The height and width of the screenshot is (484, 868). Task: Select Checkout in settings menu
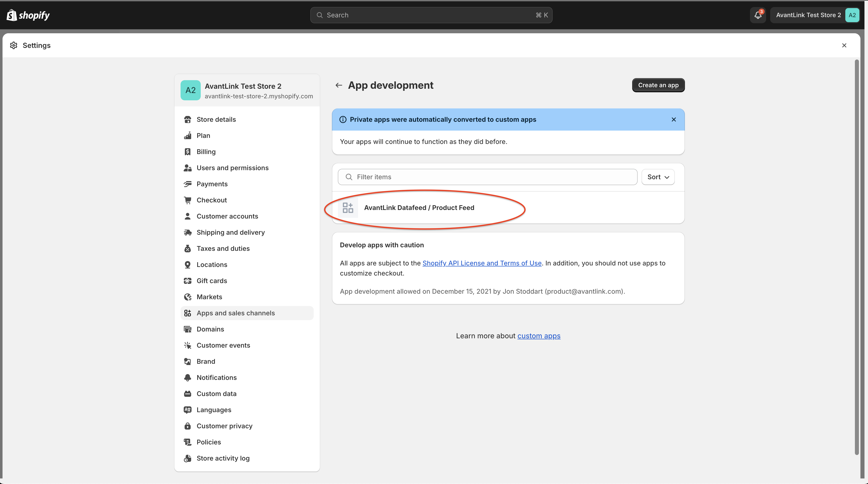tap(247, 200)
